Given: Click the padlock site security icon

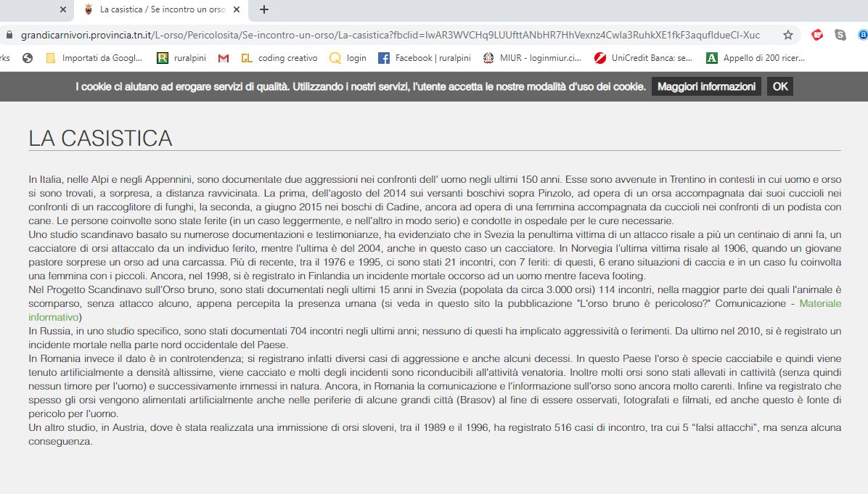Looking at the screenshot, I should 9,35.
